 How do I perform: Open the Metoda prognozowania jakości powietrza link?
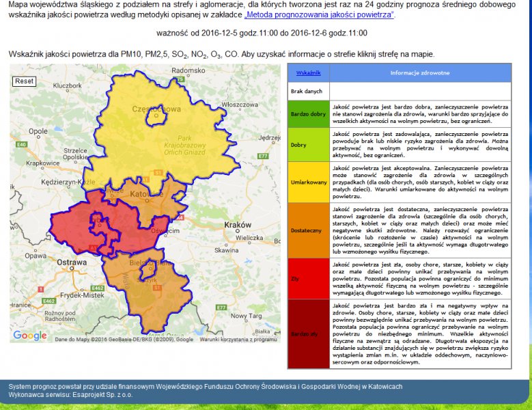click(x=319, y=15)
